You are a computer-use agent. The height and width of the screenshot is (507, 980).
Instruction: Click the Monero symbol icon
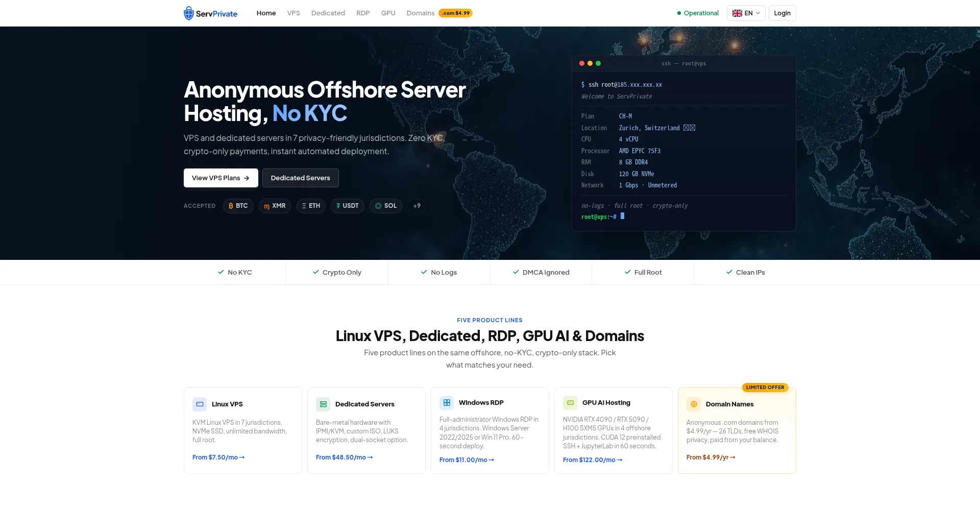[x=266, y=206]
